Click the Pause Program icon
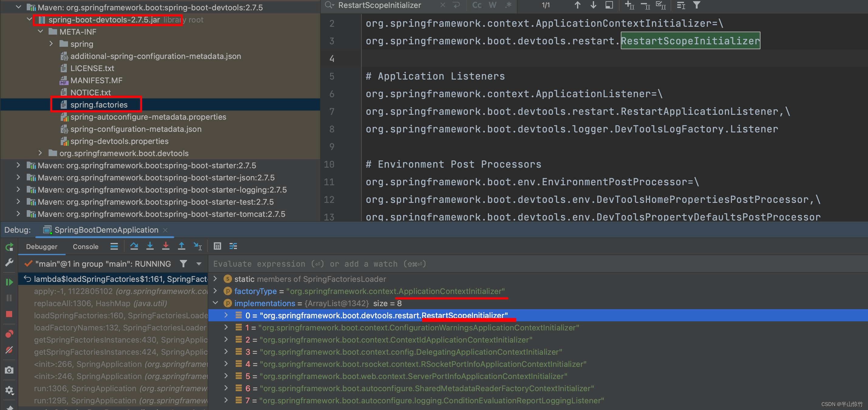This screenshot has width=868, height=410. tap(9, 298)
